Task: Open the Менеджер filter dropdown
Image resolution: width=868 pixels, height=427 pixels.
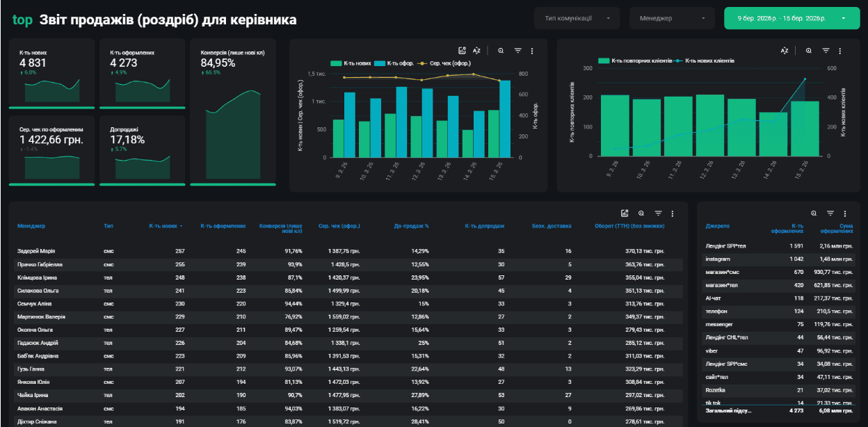Action: point(672,18)
